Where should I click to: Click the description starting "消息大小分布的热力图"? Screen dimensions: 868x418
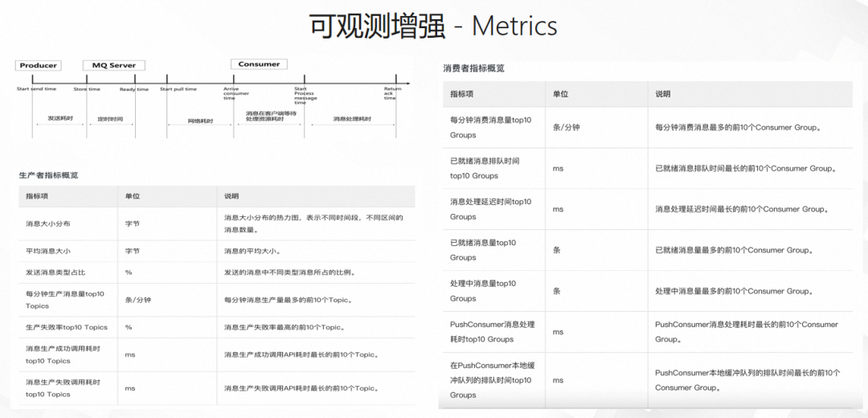pyautogui.click(x=313, y=223)
